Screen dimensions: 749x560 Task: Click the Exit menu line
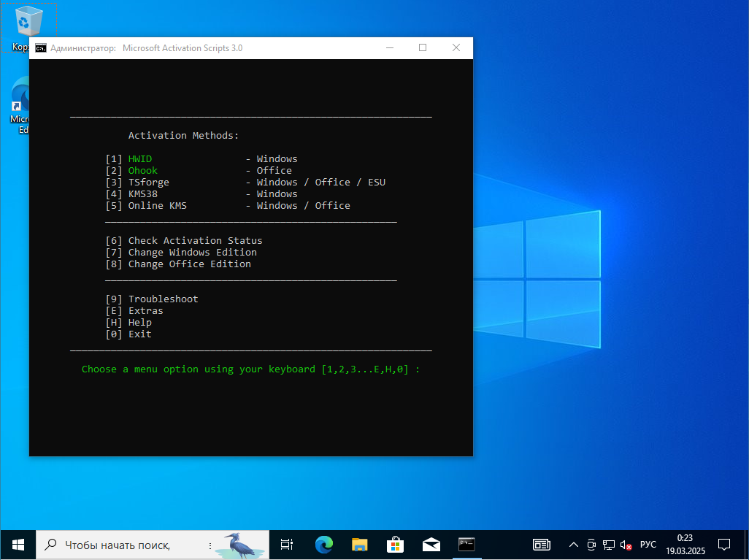pyautogui.click(x=128, y=334)
